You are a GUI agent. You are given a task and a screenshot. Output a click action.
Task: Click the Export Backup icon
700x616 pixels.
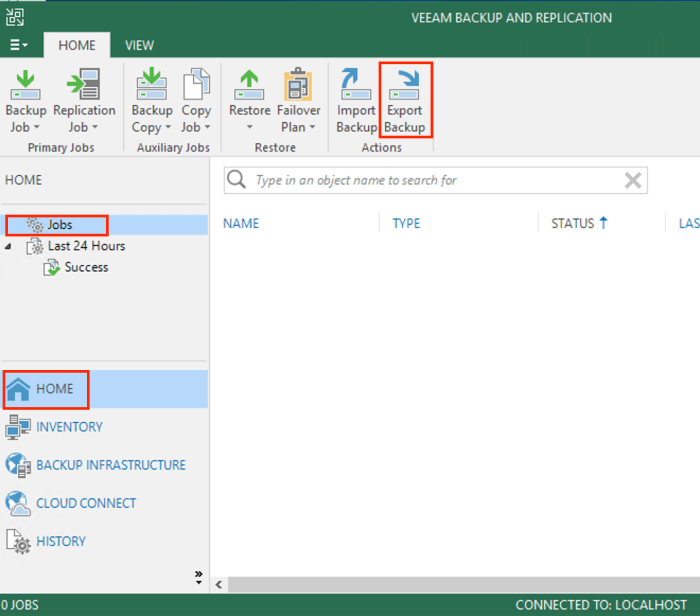pos(404,85)
